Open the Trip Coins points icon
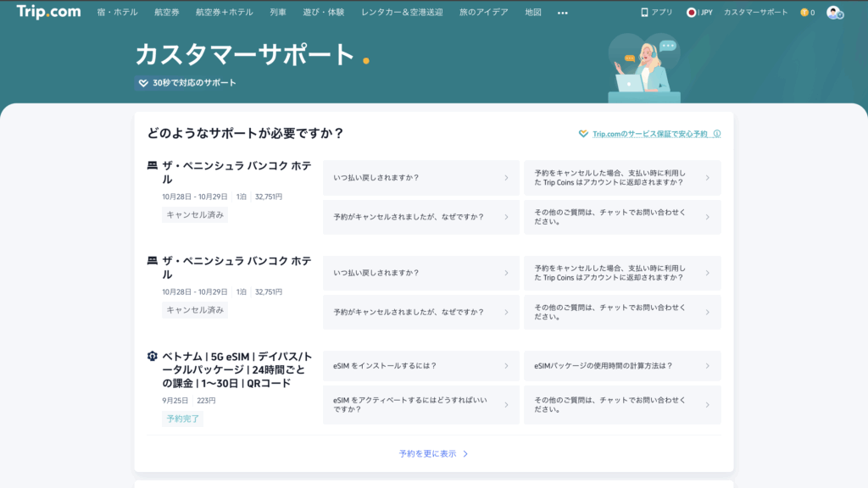The image size is (868, 488). coord(804,12)
